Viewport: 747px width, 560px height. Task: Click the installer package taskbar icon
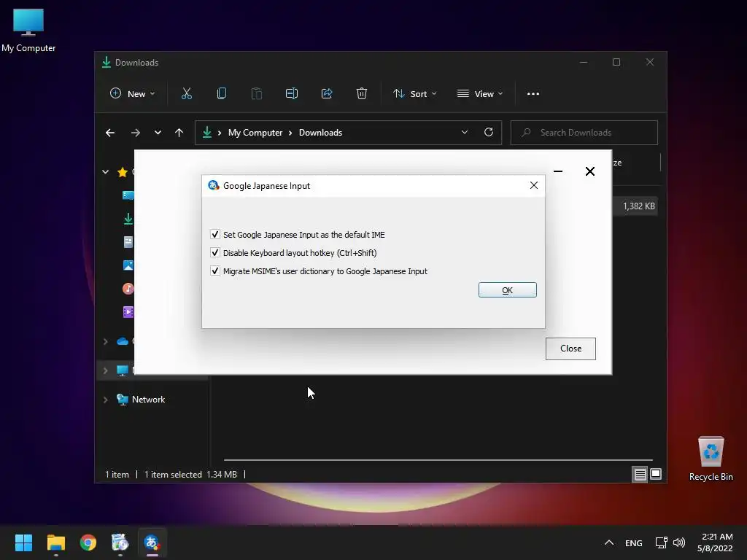pos(120,542)
